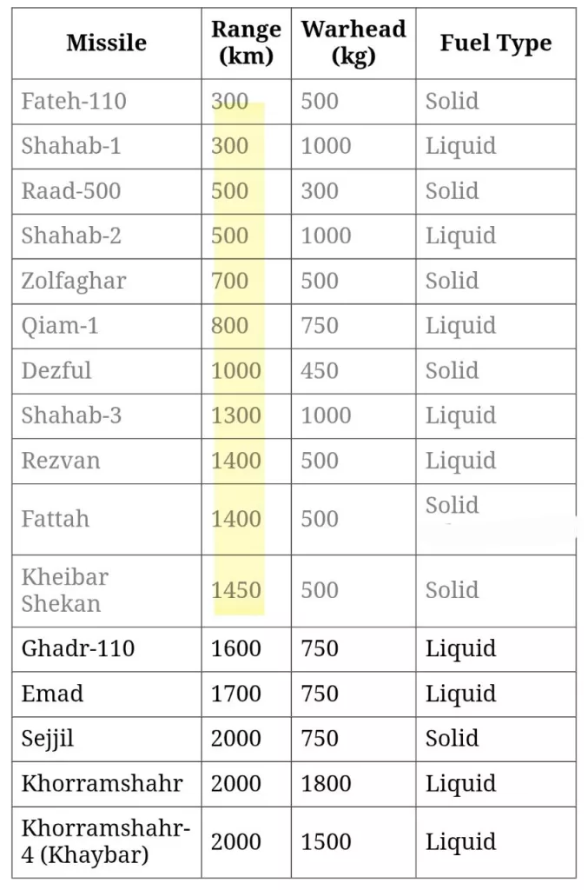This screenshot has width=588, height=890.
Task: Click the Ghadr-110 missile name
Action: 78,649
